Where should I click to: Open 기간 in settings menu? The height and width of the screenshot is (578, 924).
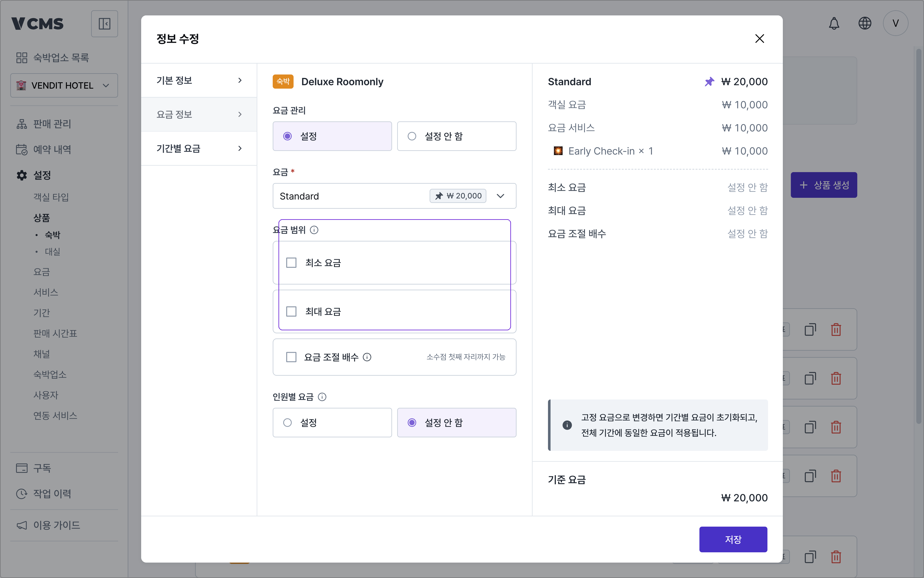coord(42,313)
